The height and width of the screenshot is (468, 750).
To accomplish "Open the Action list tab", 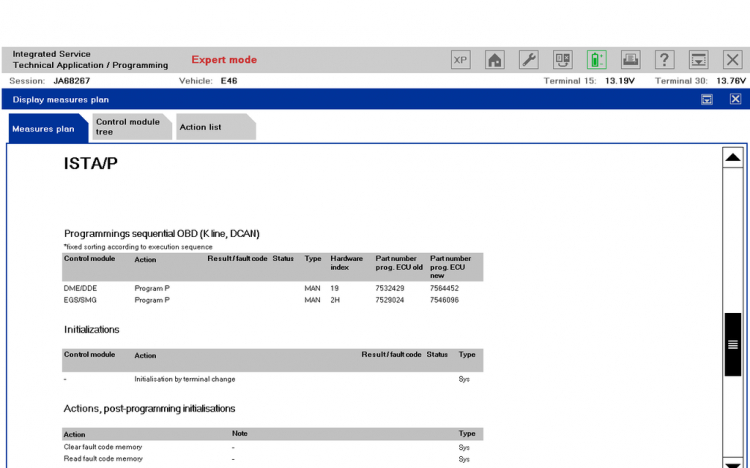I will (215, 127).
